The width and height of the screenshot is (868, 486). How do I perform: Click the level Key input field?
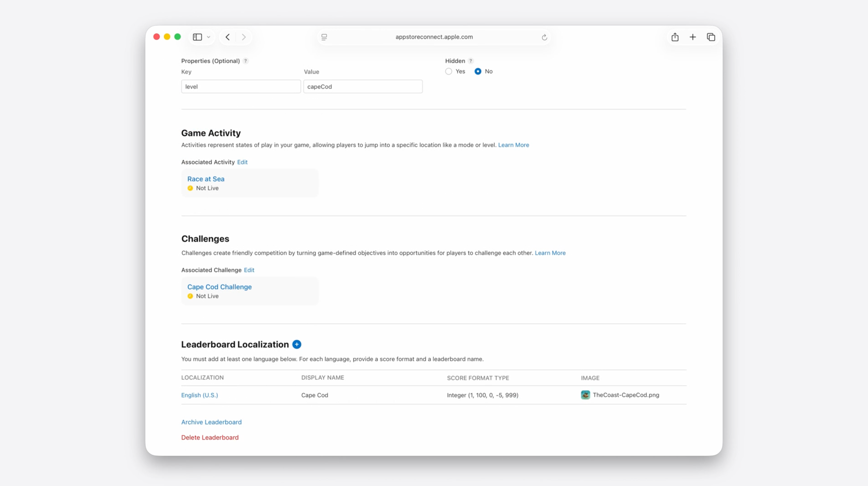[x=241, y=87]
